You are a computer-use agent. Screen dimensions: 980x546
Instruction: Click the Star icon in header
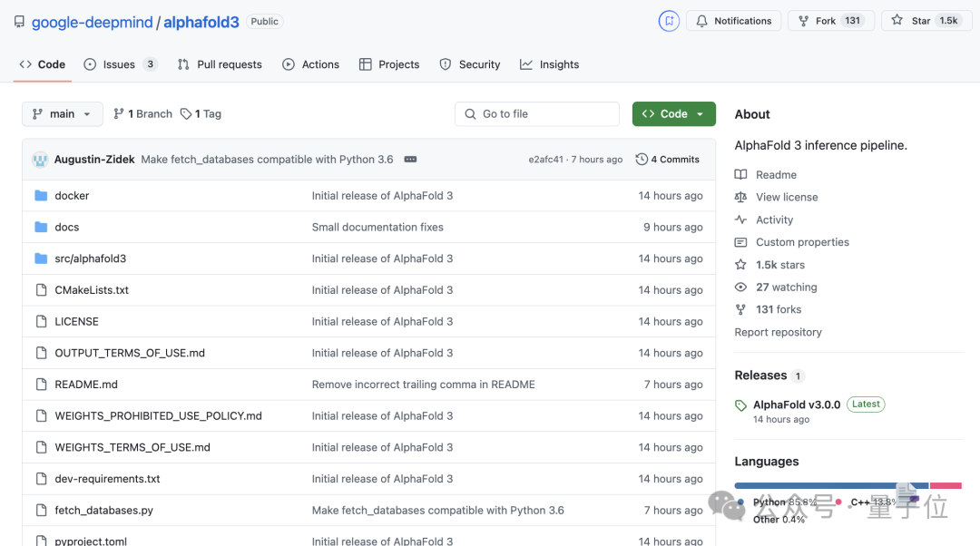(x=897, y=20)
